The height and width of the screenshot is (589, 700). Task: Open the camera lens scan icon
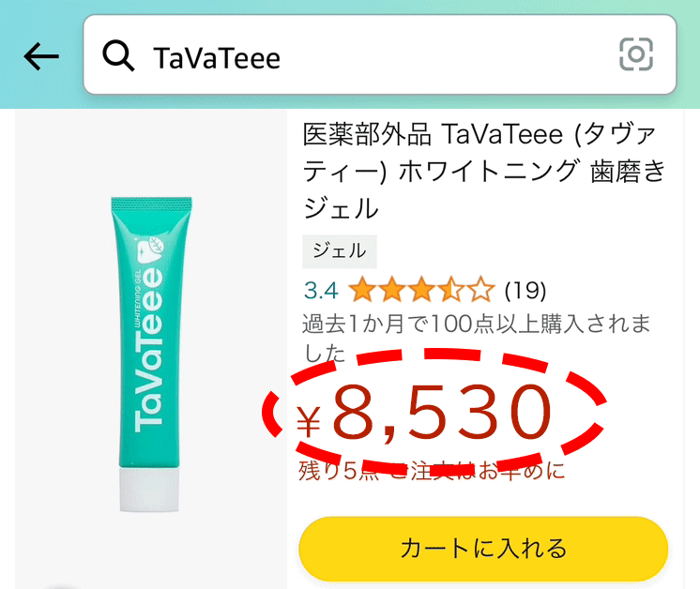pyautogui.click(x=636, y=54)
